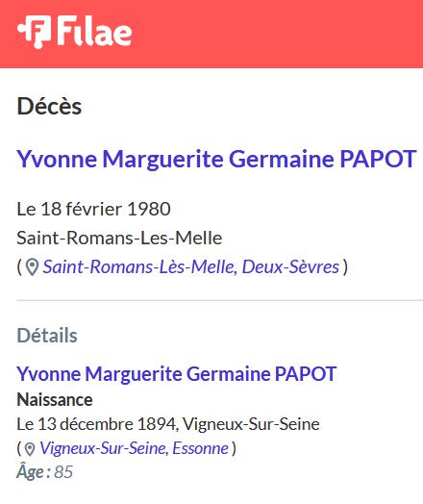423x504 pixels.
Task: Click the death date Le 18 février 1980
Action: pyautogui.click(x=93, y=209)
